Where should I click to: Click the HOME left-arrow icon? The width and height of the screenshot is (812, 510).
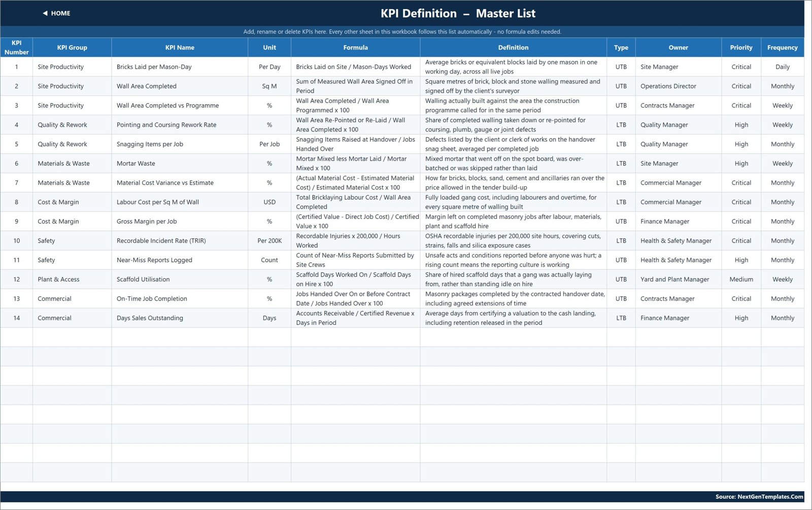tap(45, 13)
